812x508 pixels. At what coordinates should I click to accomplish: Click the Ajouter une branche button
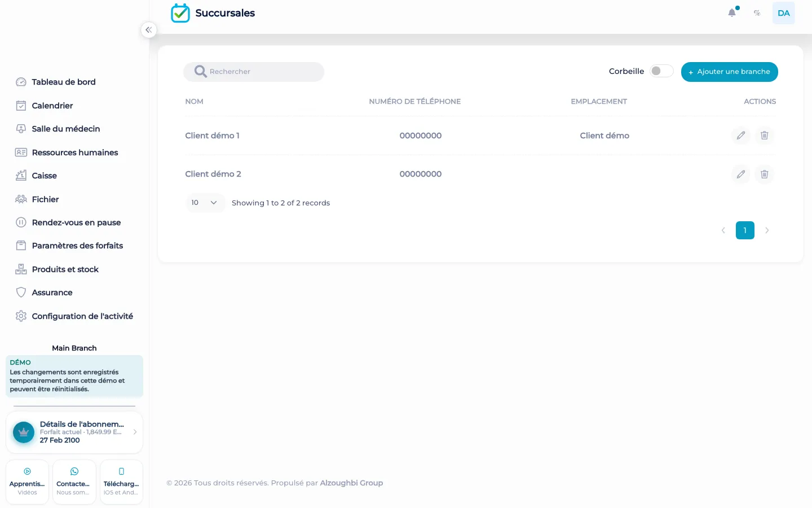(x=729, y=72)
